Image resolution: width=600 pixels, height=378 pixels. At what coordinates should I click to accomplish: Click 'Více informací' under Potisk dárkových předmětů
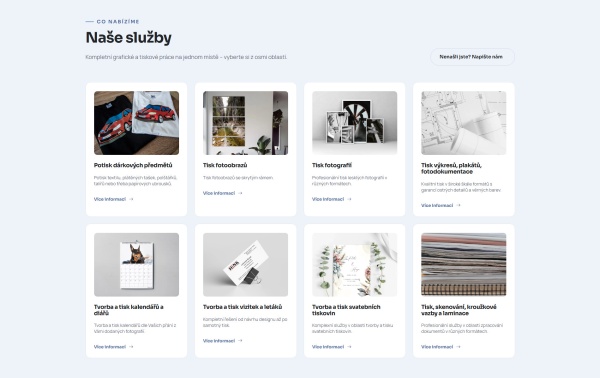coord(110,199)
